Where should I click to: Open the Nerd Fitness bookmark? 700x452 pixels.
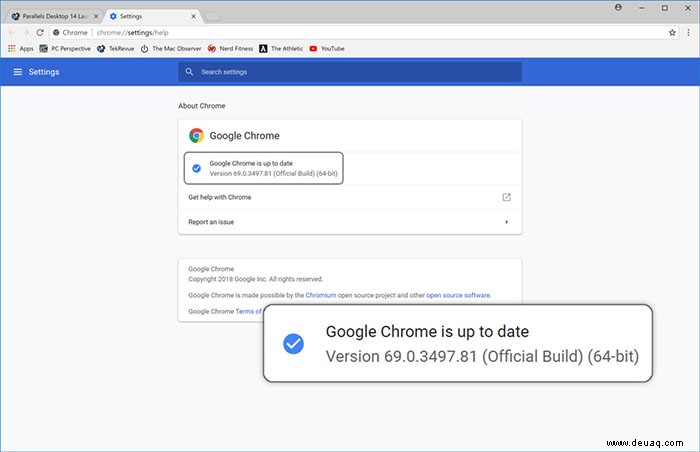click(x=230, y=49)
